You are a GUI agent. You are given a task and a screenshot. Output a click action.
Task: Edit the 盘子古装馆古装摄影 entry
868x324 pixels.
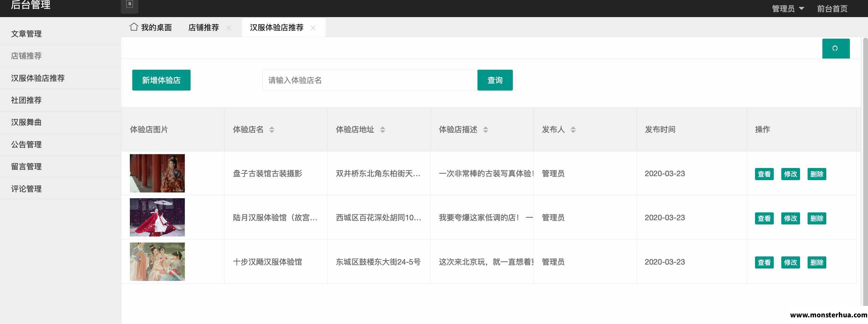point(790,174)
